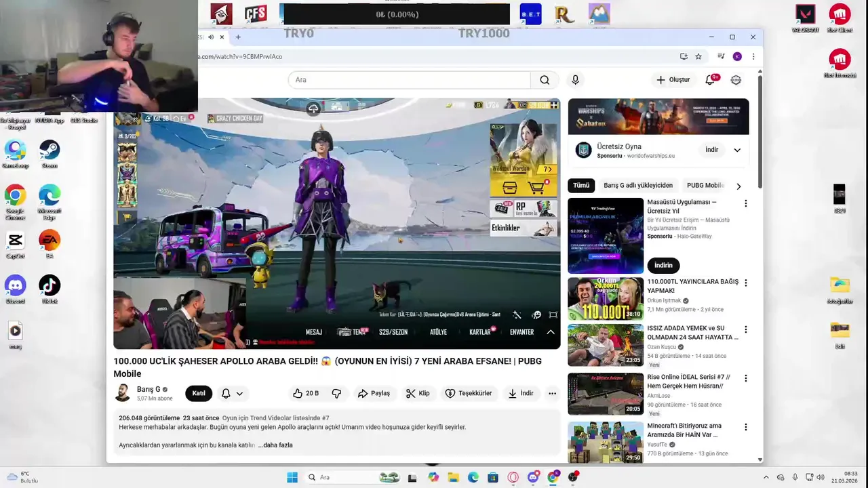Click Chrome profile avatar K
This screenshot has height=488, width=868.
coord(737,56)
